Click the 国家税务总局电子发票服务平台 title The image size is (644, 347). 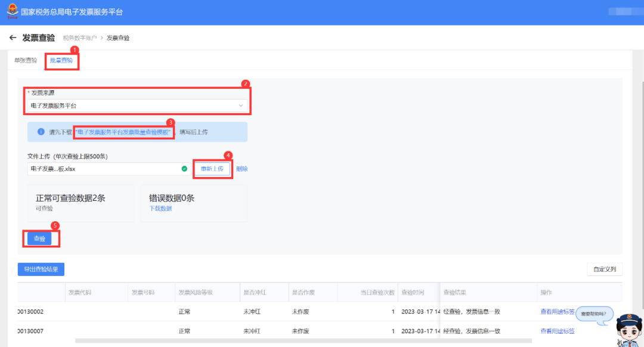pyautogui.click(x=72, y=12)
